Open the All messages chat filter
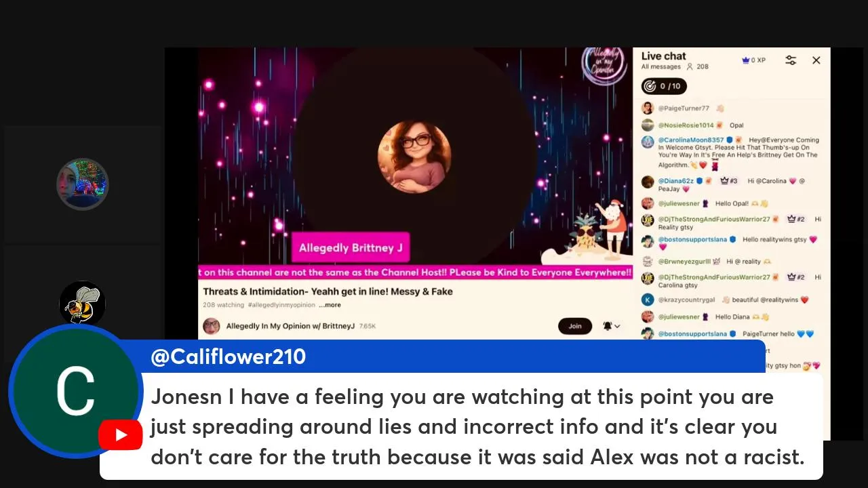Image resolution: width=868 pixels, height=488 pixels. 661,66
